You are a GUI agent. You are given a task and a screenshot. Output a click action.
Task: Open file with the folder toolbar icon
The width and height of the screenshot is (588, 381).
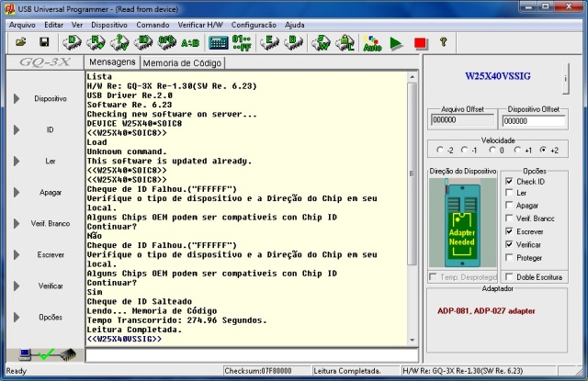[21, 42]
